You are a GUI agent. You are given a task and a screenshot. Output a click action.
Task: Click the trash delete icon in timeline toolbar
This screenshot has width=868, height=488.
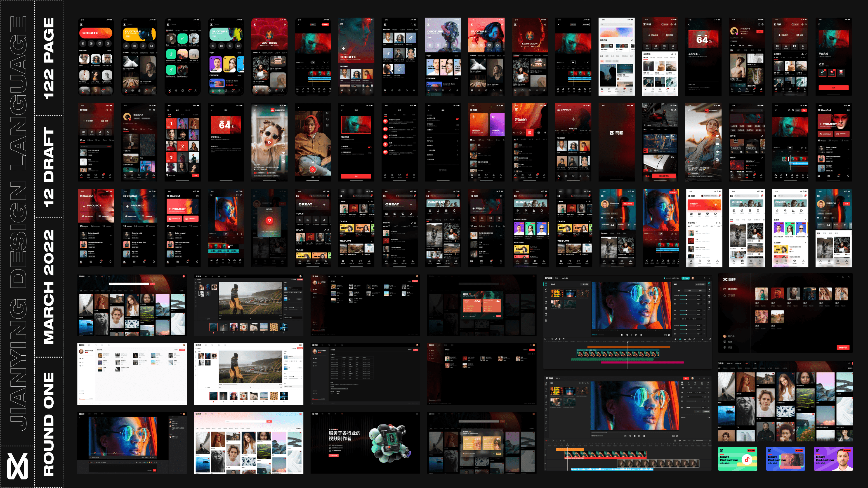(563, 339)
